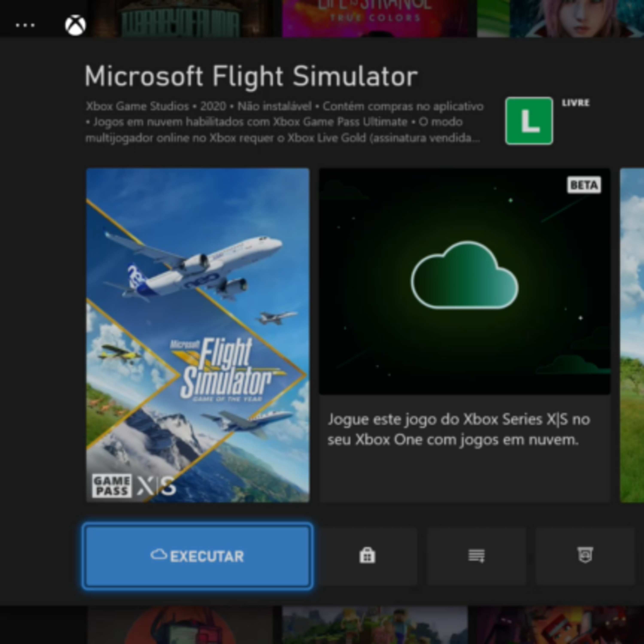Click the large green cloud icon
Image resolution: width=644 pixels, height=644 pixels.
tap(464, 275)
